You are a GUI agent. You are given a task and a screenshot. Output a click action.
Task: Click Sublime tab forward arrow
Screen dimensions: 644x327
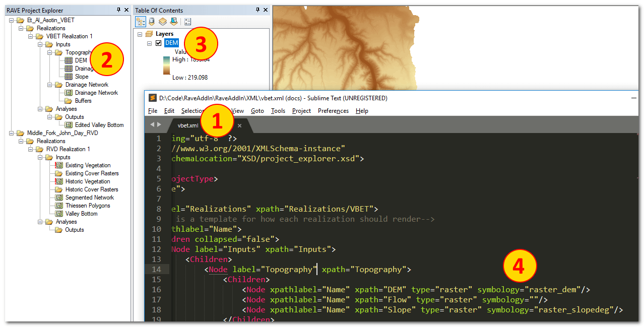coord(159,124)
